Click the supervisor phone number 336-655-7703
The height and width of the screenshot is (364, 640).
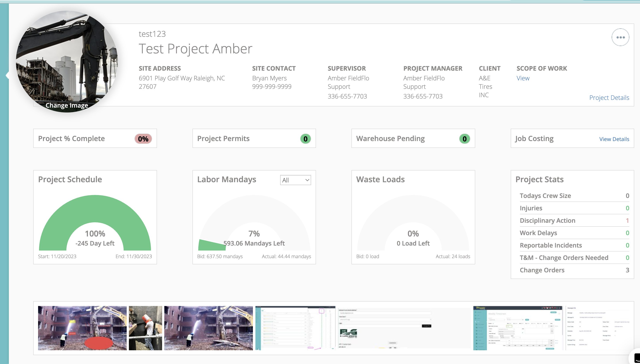click(347, 96)
